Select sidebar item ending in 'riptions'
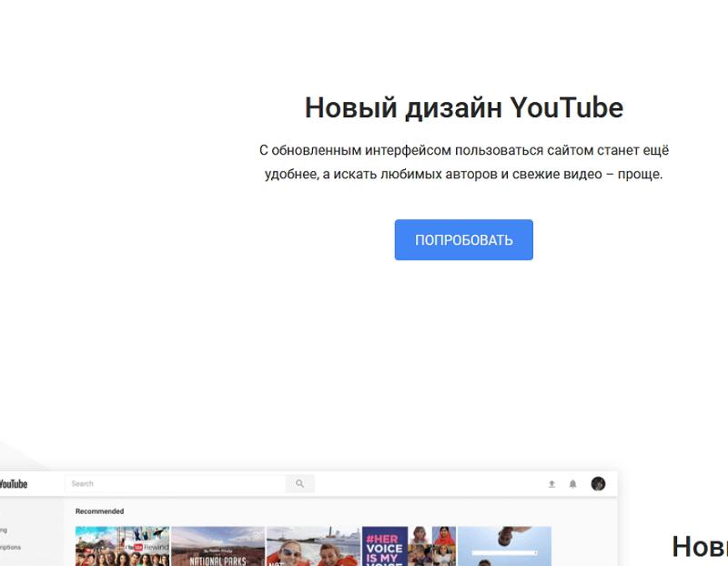Image resolution: width=728 pixels, height=566 pixels. tap(10, 548)
